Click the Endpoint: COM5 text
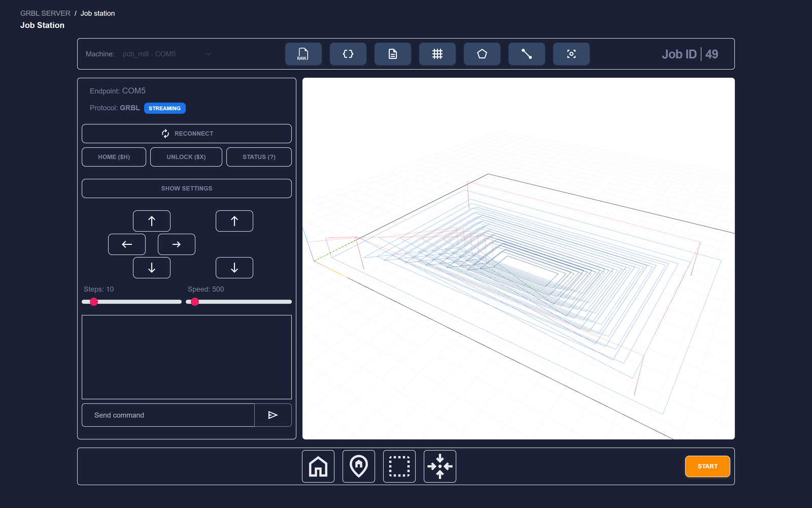812x508 pixels. pyautogui.click(x=118, y=91)
